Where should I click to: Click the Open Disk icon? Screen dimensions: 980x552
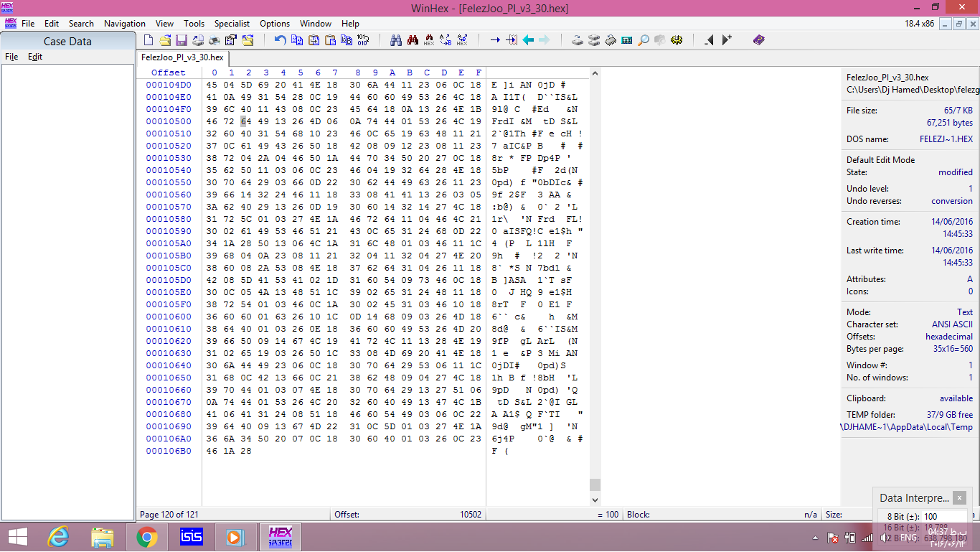point(578,40)
